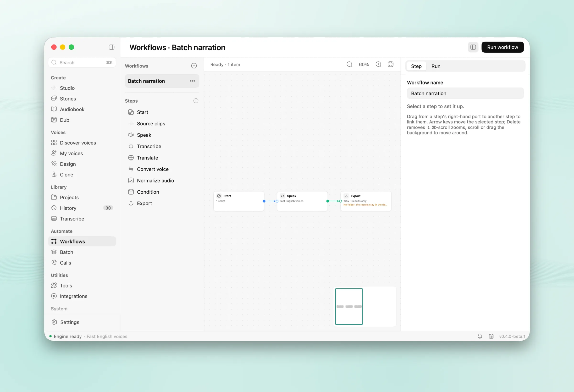Click the notifications bell icon
Image resolution: width=574 pixels, height=392 pixels.
[x=480, y=336]
